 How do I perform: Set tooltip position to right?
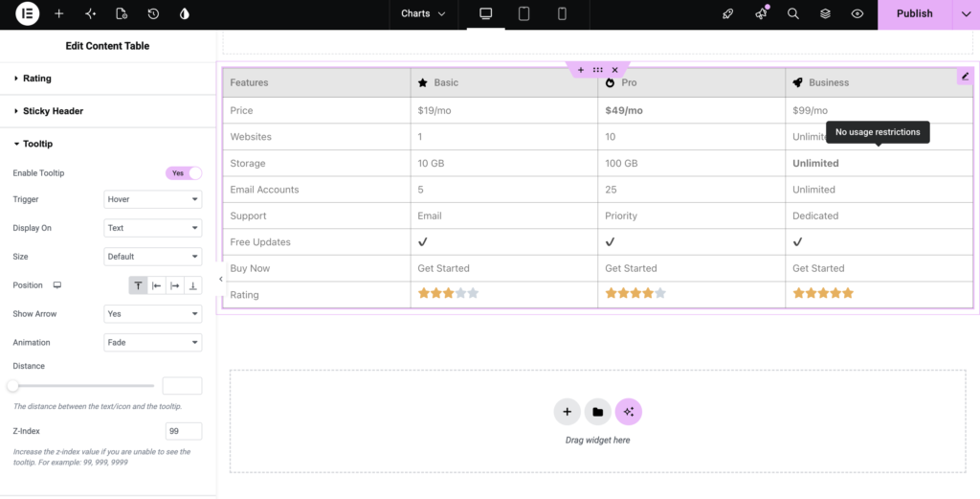(175, 285)
